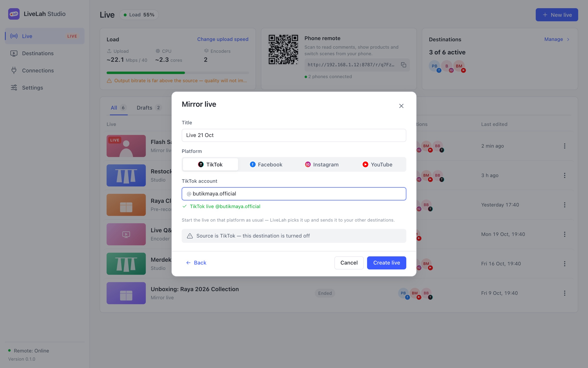The image size is (588, 368).
Task: Click Back in the dialog
Action: (196, 263)
